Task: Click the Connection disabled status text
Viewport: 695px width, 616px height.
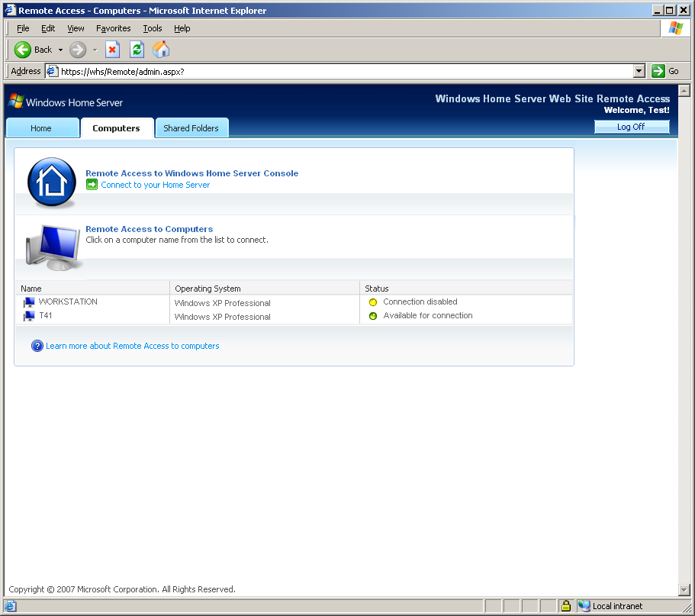Action: (x=420, y=302)
